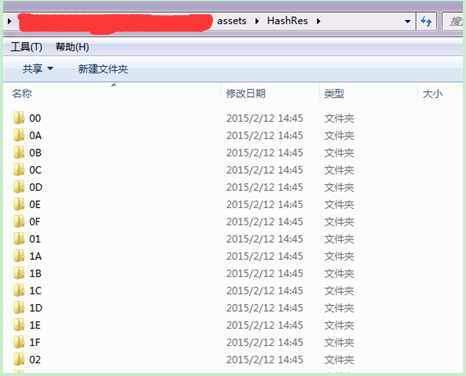Expand the arrow after HashRes in path

(x=318, y=21)
